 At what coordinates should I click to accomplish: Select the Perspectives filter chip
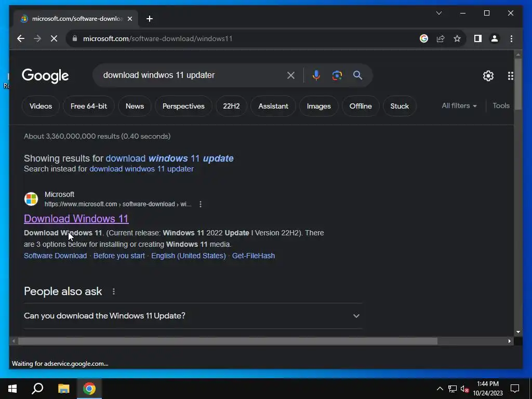click(x=183, y=106)
